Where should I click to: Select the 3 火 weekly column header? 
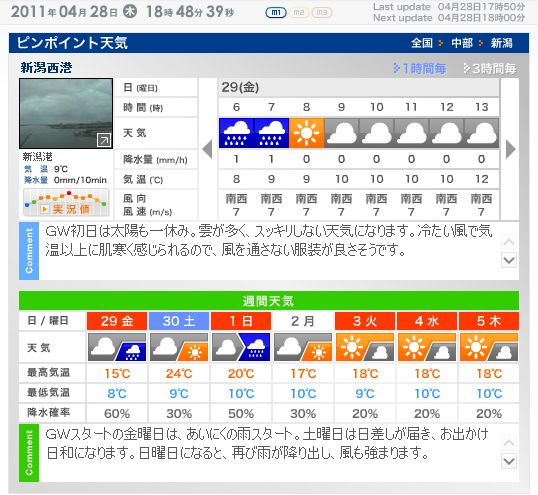tap(365, 321)
